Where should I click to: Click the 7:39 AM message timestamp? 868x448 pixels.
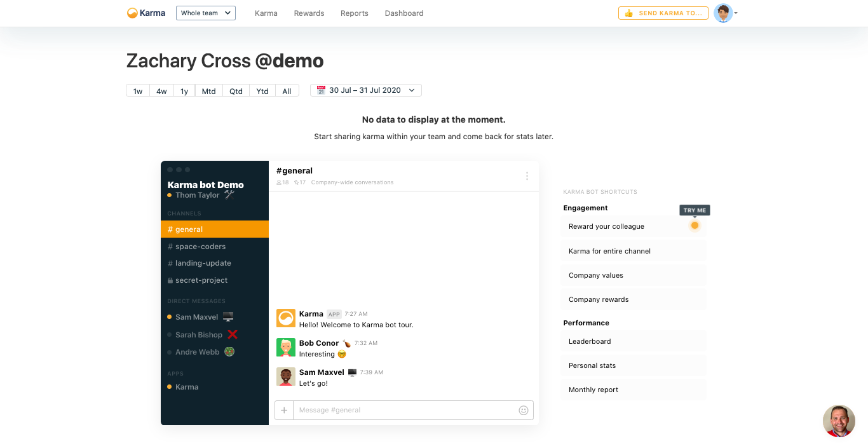372,372
